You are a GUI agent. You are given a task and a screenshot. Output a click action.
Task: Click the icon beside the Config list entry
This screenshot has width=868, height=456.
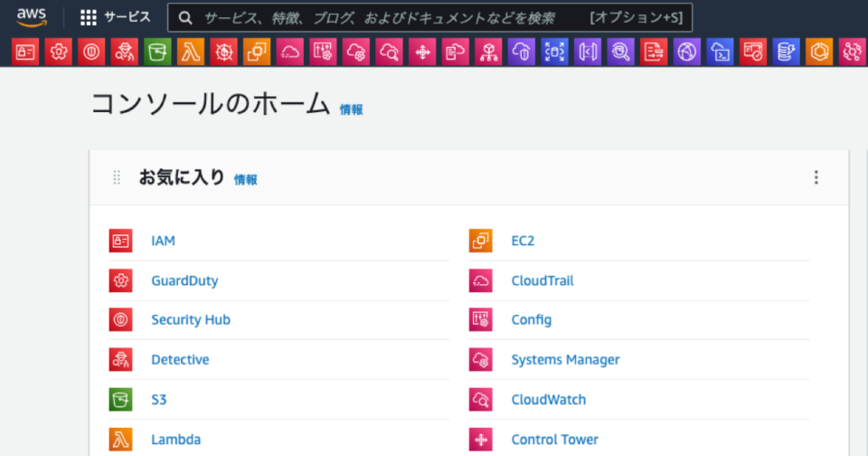click(x=480, y=319)
